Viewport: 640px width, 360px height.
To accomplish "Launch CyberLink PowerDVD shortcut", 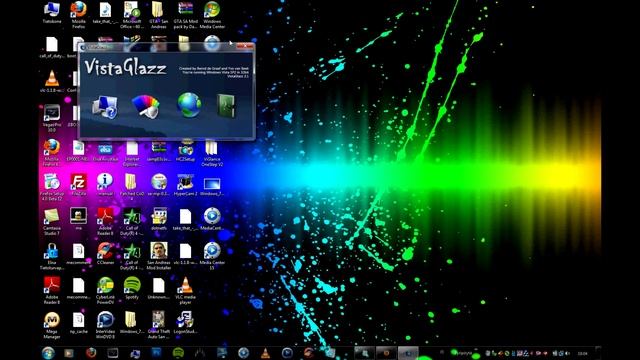I will [105, 291].
